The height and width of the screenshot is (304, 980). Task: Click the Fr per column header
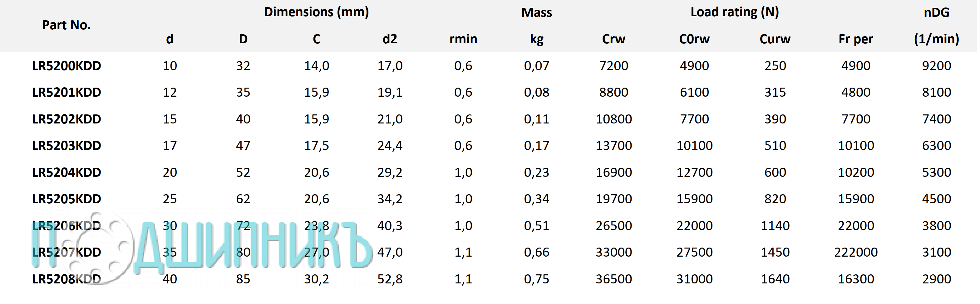tap(856, 39)
